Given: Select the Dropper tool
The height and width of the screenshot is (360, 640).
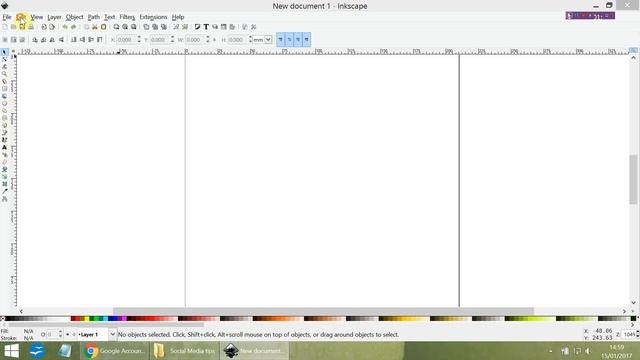Looking at the screenshot, I should point(4,191).
